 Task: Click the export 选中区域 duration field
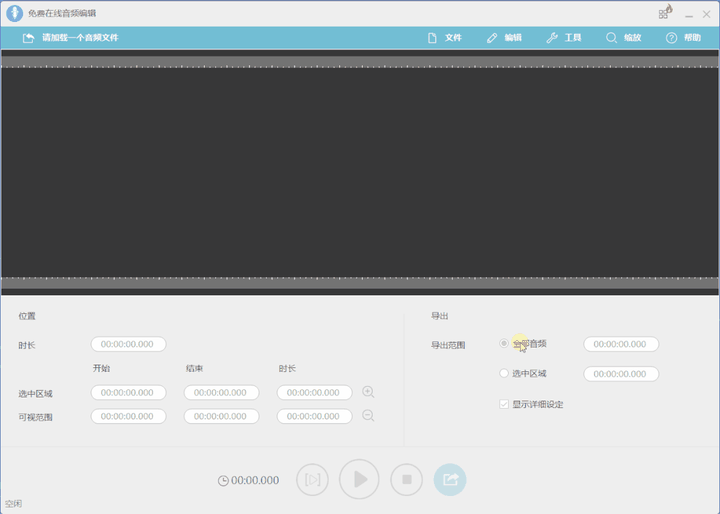tap(621, 374)
